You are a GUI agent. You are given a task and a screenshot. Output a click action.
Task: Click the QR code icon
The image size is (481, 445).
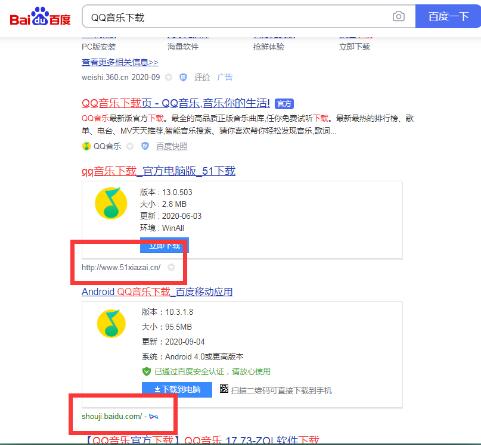(224, 389)
